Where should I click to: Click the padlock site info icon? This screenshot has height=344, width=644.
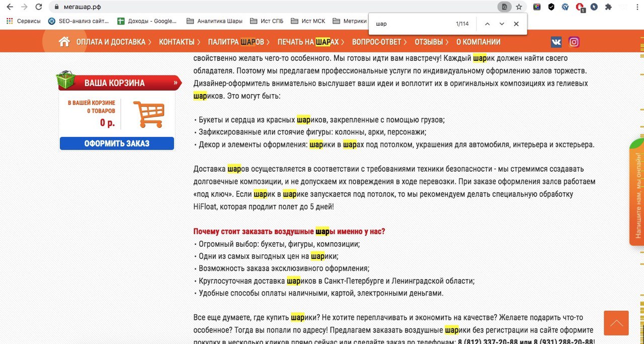coord(57,7)
